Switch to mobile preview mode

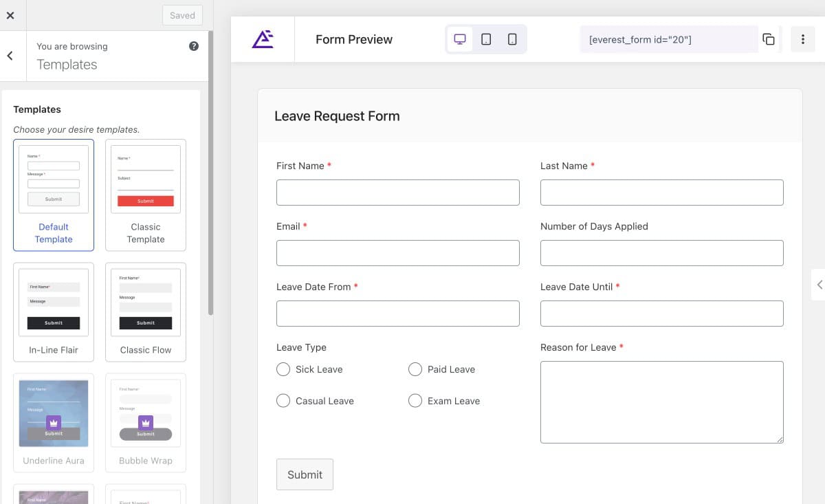pyautogui.click(x=512, y=39)
